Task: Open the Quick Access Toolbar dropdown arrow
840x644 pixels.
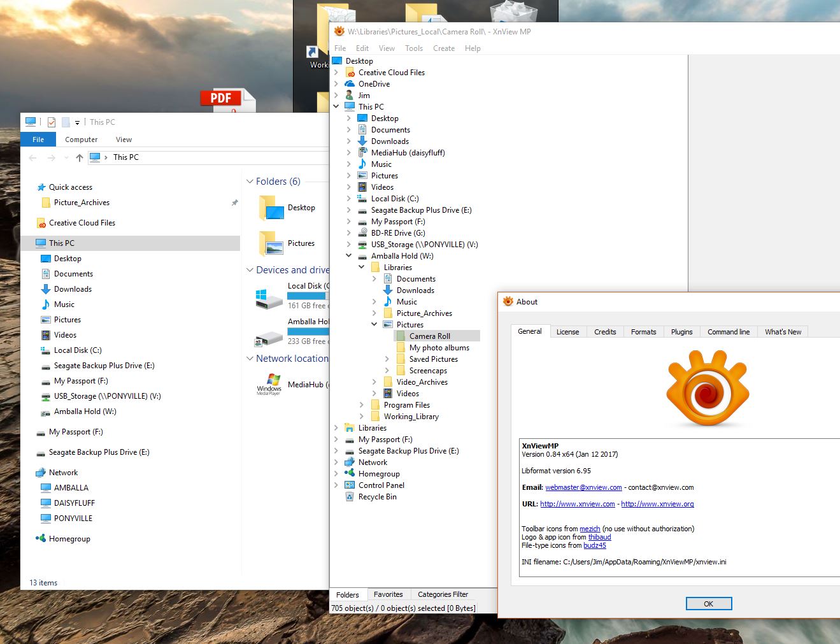Action: (77, 122)
